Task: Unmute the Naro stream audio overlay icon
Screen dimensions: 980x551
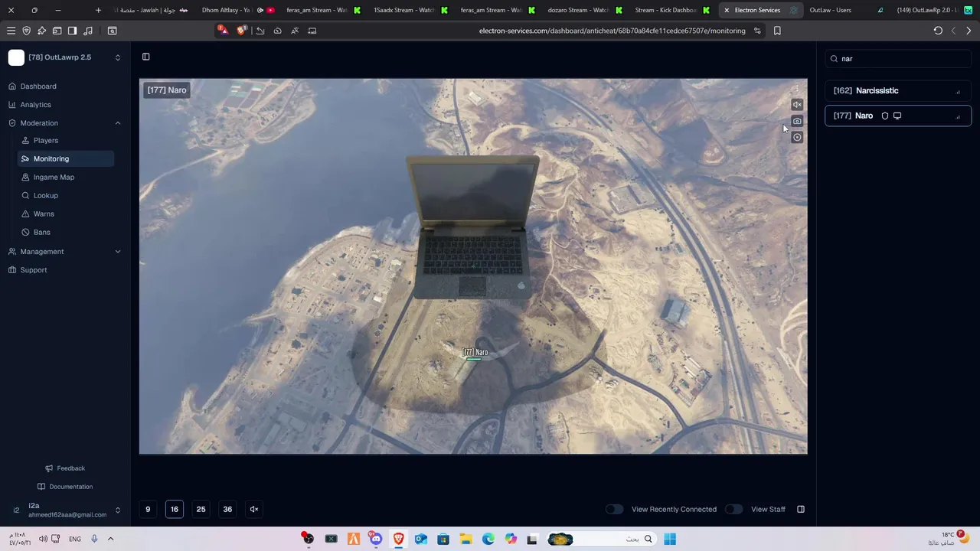Action: (x=797, y=105)
